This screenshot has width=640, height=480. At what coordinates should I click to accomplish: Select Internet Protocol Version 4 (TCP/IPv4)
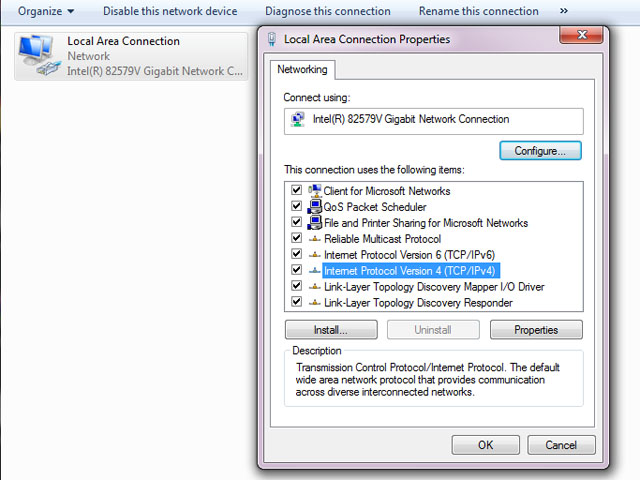click(x=411, y=271)
